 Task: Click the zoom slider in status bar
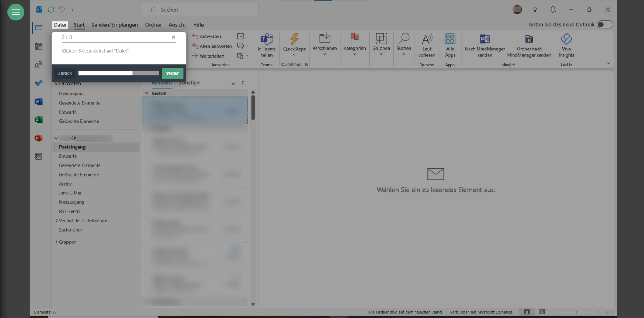point(576,312)
